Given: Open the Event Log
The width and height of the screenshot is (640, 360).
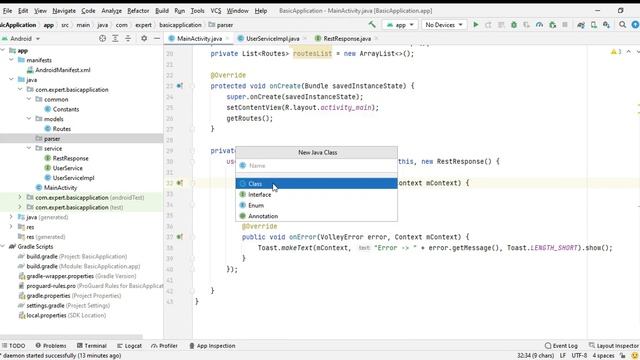Looking at the screenshot, I should 561,346.
